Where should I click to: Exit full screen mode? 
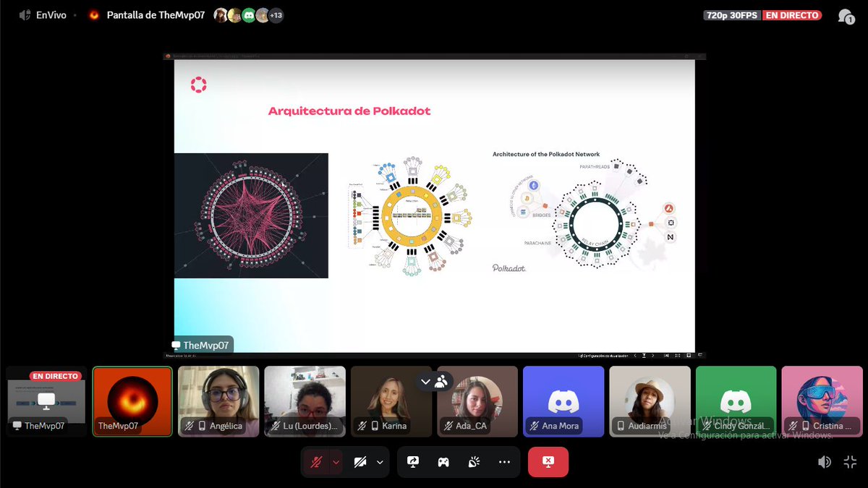point(850,462)
